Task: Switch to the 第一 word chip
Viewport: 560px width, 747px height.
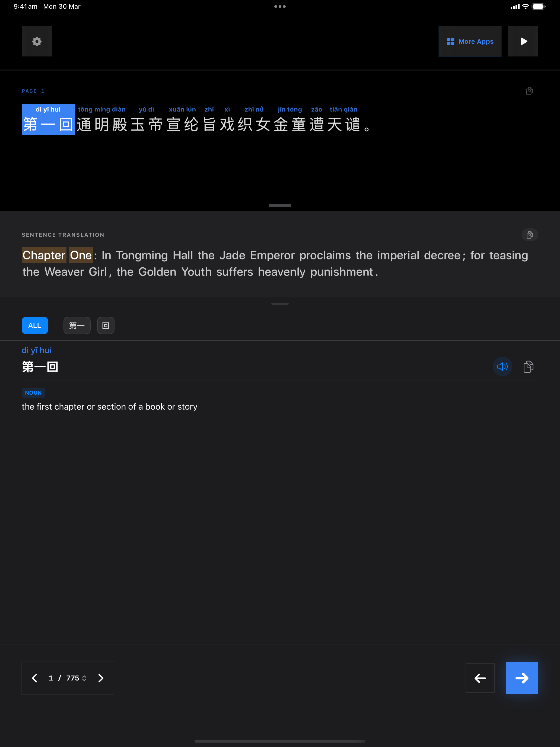Action: coord(77,325)
